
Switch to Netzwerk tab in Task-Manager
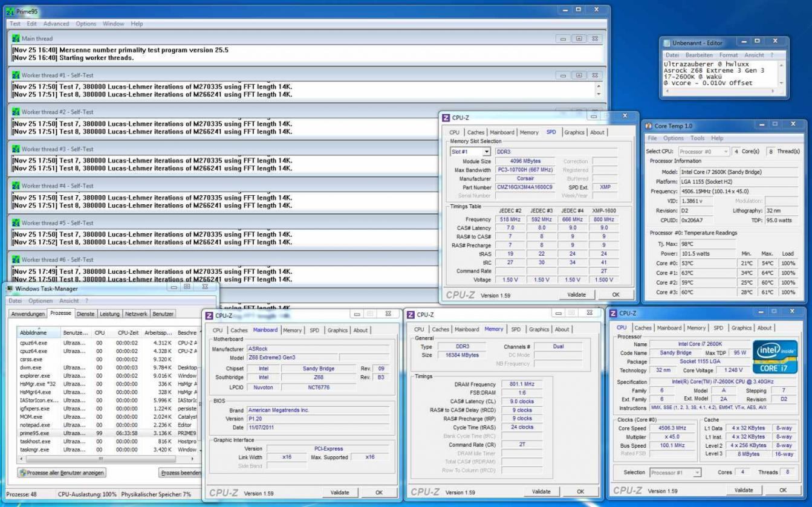136,314
